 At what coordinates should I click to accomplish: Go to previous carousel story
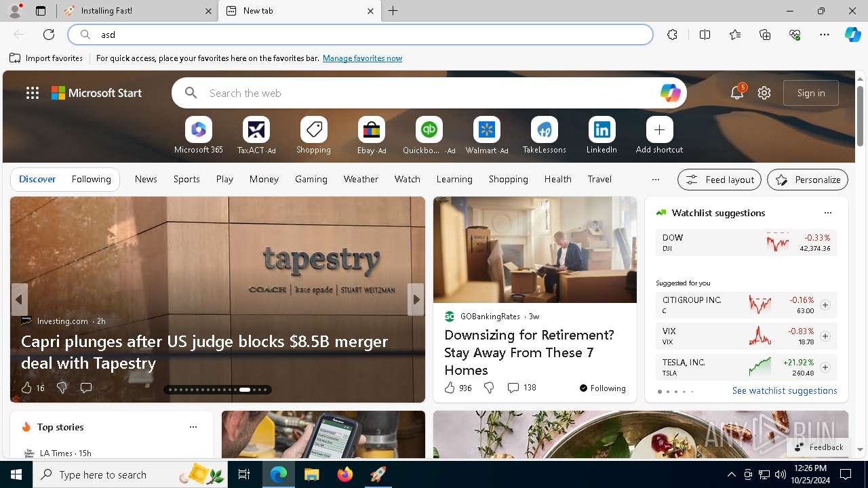coord(19,300)
